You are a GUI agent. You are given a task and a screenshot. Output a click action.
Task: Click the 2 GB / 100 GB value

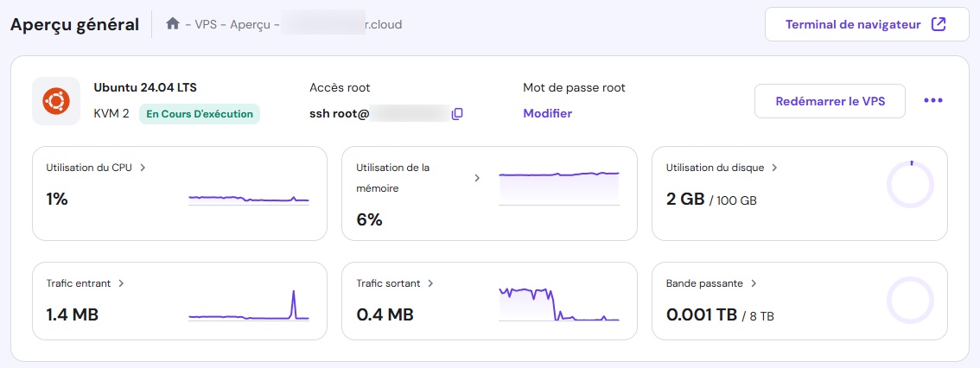point(712,200)
